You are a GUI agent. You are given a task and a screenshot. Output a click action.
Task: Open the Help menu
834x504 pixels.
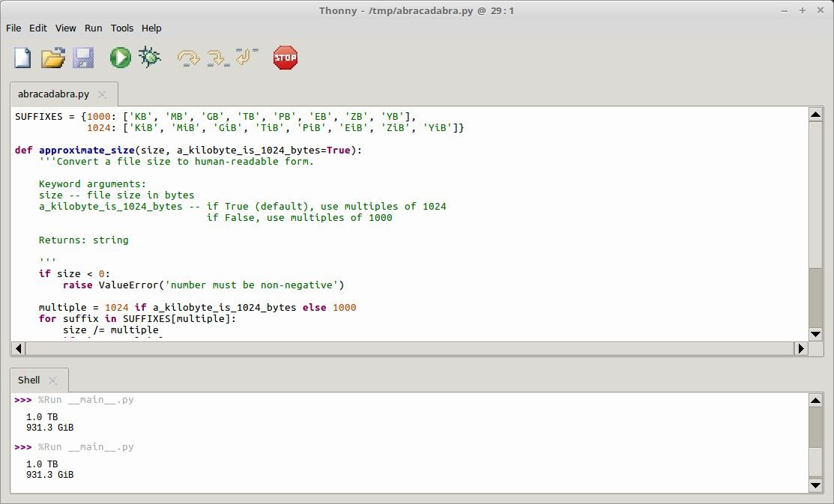point(151,28)
